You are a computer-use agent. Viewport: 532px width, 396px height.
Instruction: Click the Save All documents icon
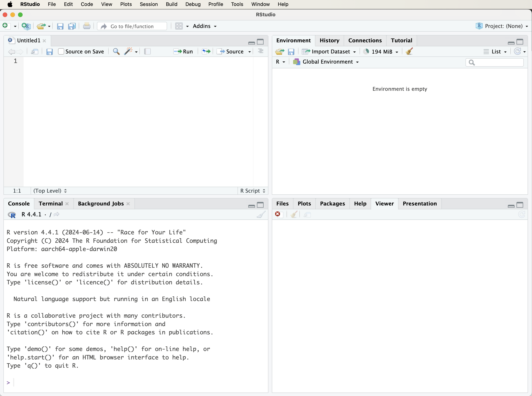(72, 26)
